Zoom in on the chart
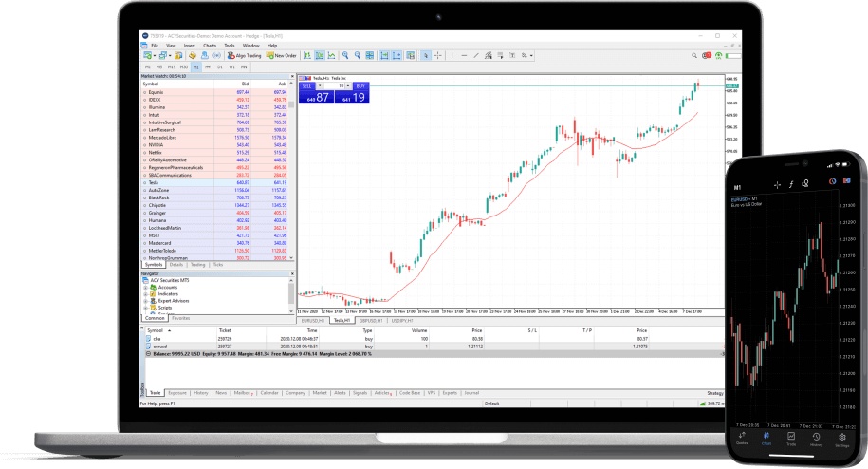 (345, 55)
